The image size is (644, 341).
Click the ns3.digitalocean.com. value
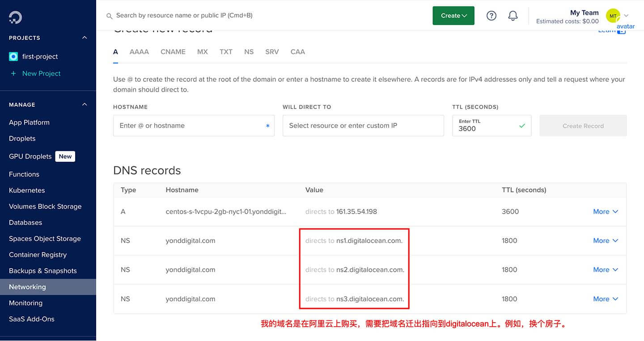(370, 299)
